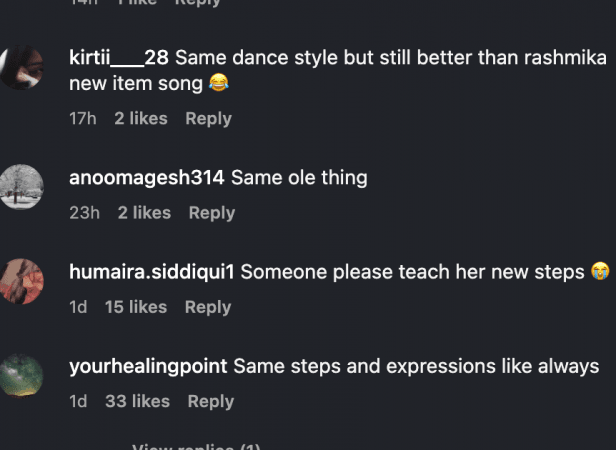This screenshot has height=450, width=616.
Task: Click anoomagesh314's snowy avatar
Action: (x=22, y=187)
